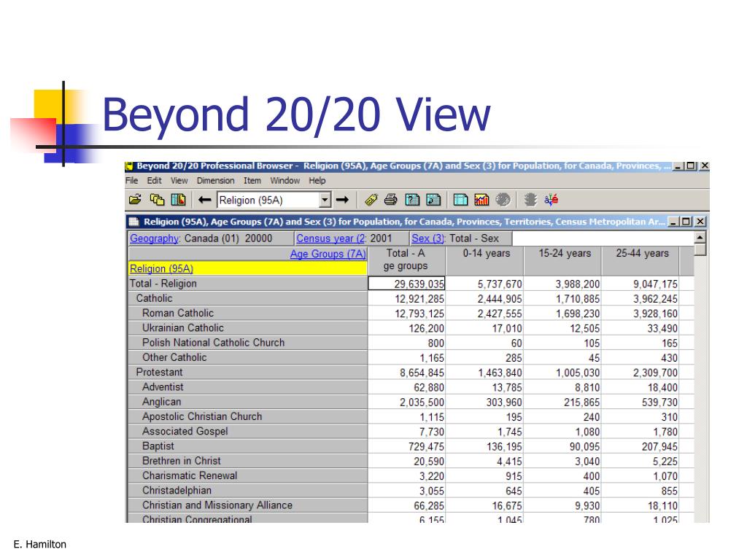Click the table-with-chart toolbar icon

(178, 200)
